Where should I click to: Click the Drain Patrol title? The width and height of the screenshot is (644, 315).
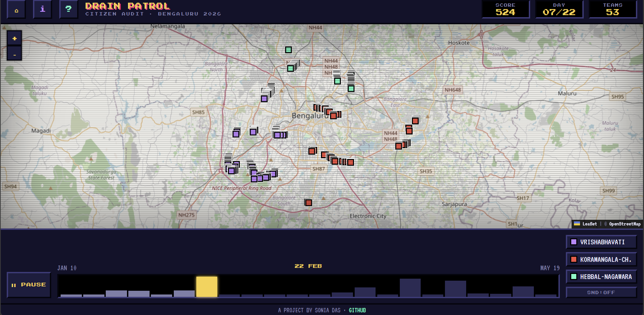coord(128,6)
